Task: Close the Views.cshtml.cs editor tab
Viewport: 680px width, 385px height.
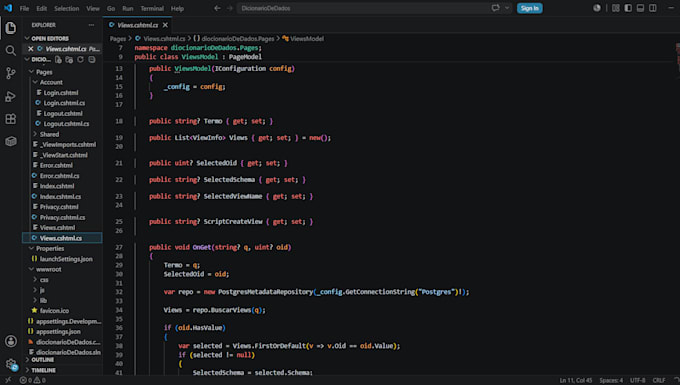Action: tap(165, 25)
